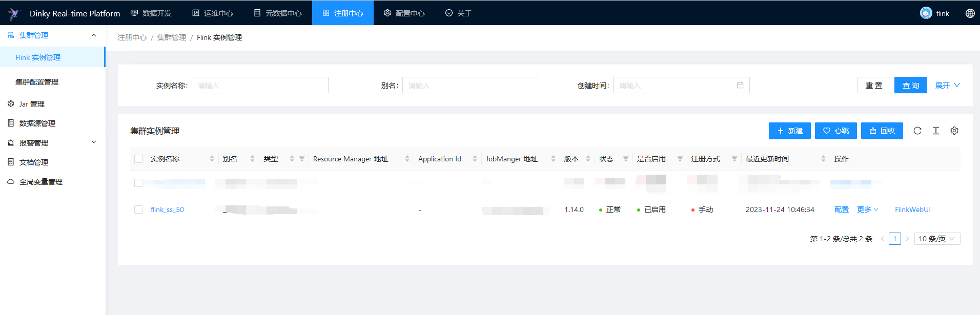Open the column settings gear icon
The width and height of the screenshot is (980, 315).
(x=954, y=131)
